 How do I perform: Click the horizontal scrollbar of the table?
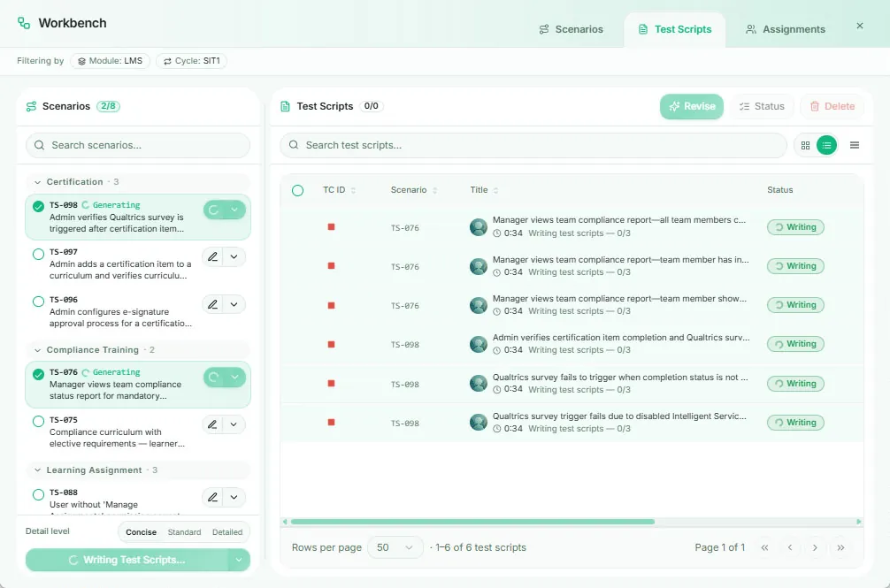[472, 522]
